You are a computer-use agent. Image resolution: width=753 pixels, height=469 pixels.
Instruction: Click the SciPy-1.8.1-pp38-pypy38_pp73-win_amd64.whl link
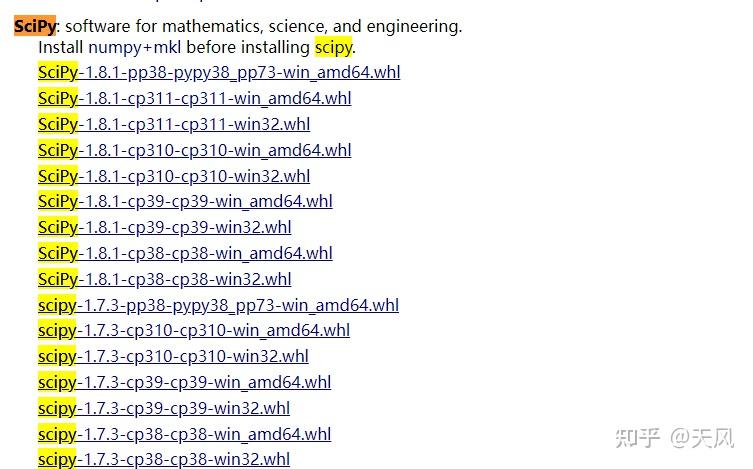point(219,73)
